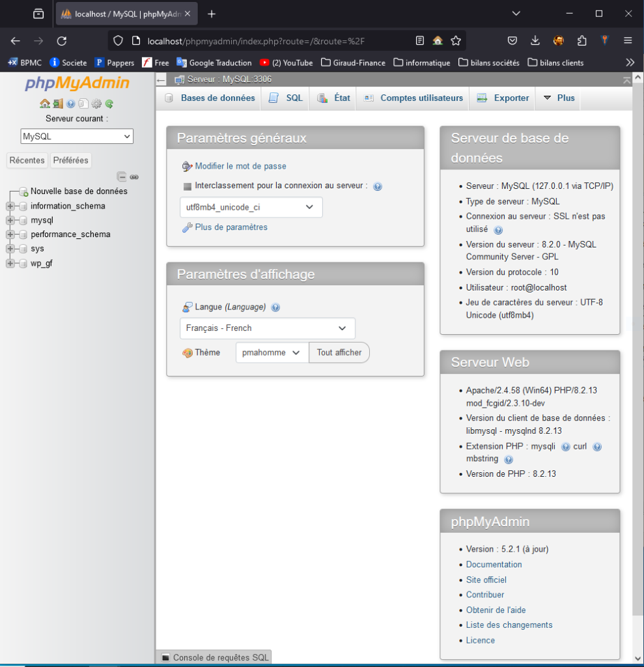644x667 pixels.
Task: Reload navigation panel with green arrow icon
Action: [109, 104]
